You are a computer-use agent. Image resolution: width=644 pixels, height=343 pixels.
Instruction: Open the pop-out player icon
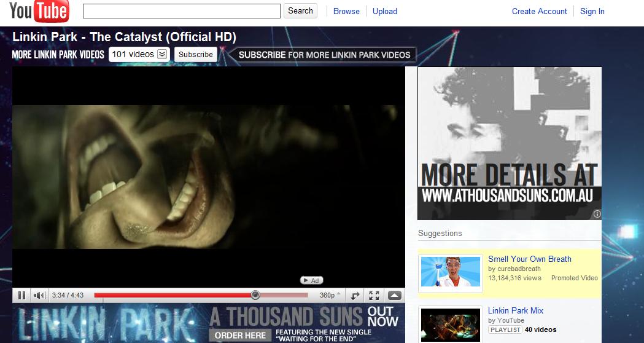[355, 295]
